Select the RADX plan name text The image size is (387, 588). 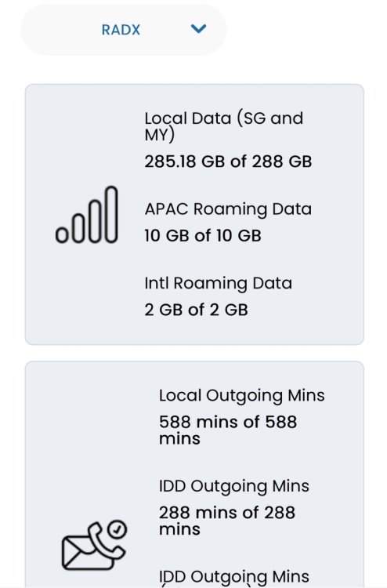pos(121,30)
